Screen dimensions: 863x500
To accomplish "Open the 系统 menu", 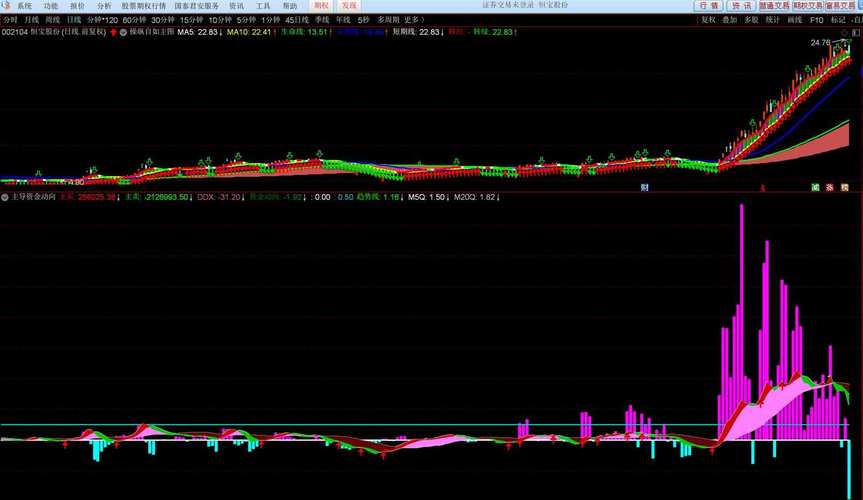I will [24, 5].
